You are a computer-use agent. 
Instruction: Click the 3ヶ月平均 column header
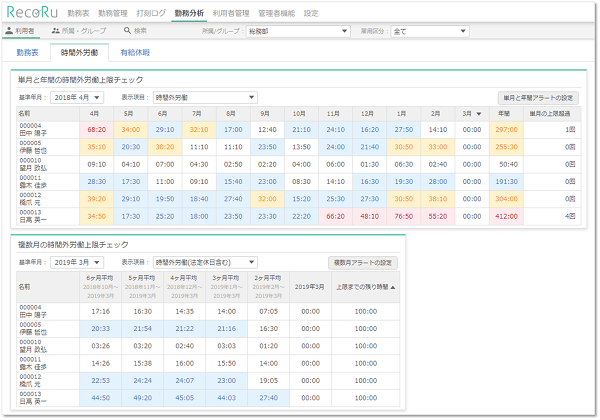click(227, 287)
